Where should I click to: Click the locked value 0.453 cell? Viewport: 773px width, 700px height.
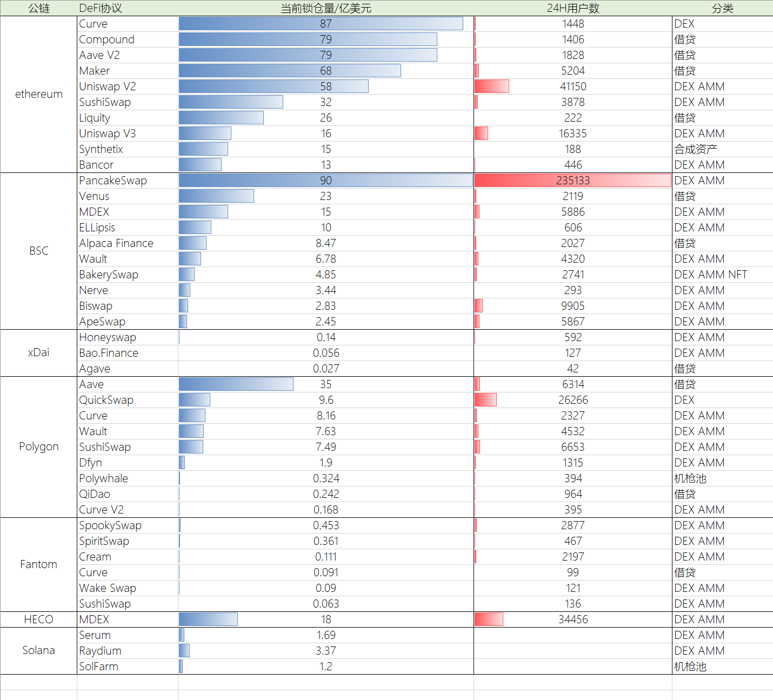[326, 525]
